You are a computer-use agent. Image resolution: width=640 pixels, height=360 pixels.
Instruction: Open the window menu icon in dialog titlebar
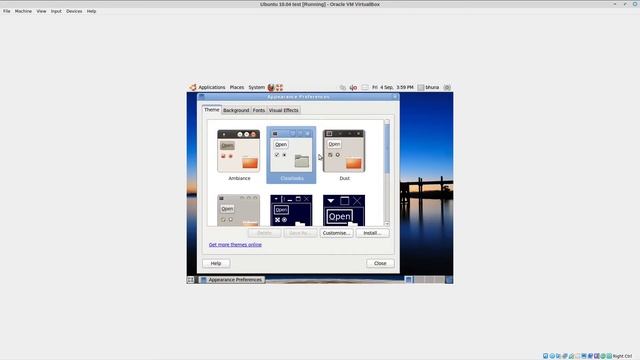(202, 97)
